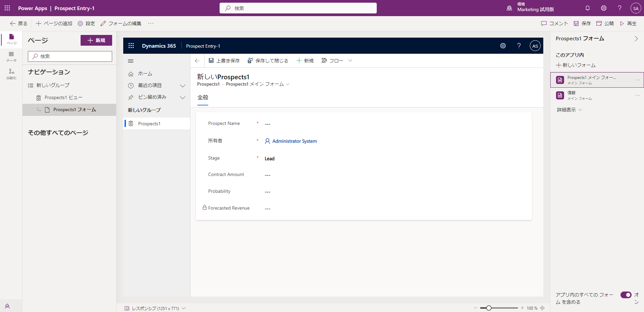
Task: Open the SA account avatar menu
Action: pos(636,8)
